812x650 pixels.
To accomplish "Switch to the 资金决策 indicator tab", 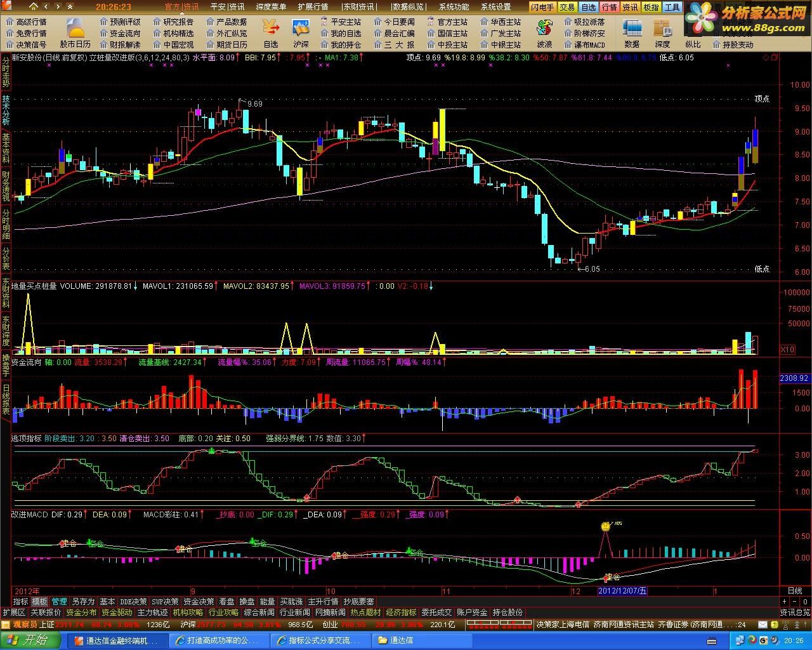I will point(199,601).
